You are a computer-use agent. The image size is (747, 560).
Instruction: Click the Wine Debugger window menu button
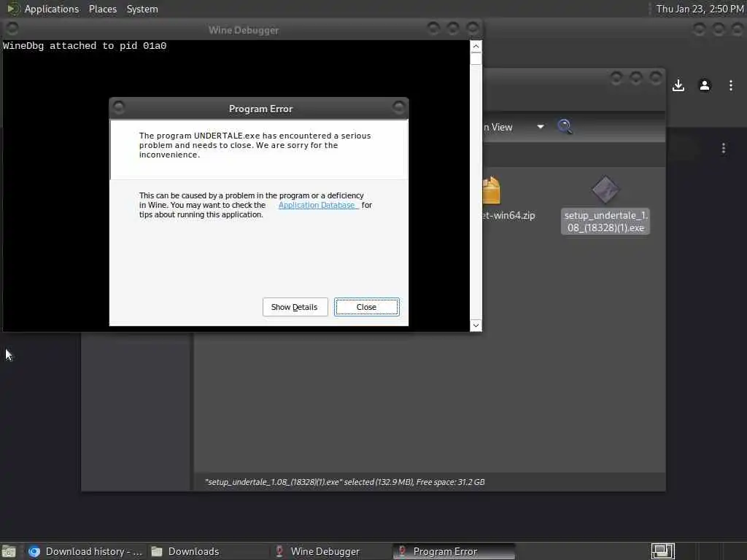12,28
